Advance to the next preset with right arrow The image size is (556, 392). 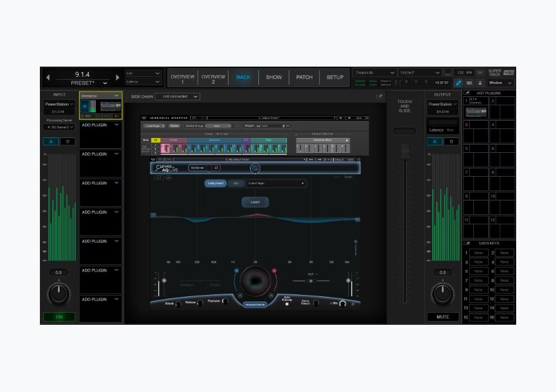point(116,77)
